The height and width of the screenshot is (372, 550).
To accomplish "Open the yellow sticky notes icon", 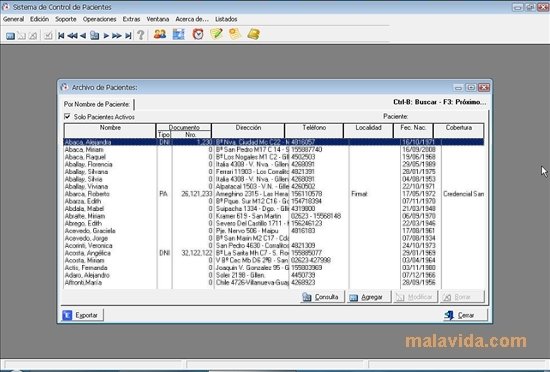I will click(235, 34).
